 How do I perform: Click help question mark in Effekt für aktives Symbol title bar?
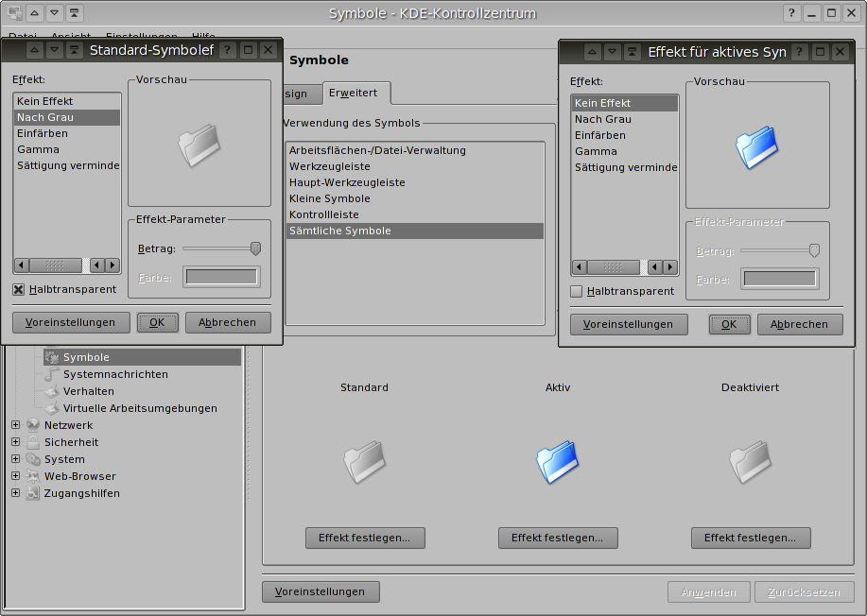click(799, 52)
